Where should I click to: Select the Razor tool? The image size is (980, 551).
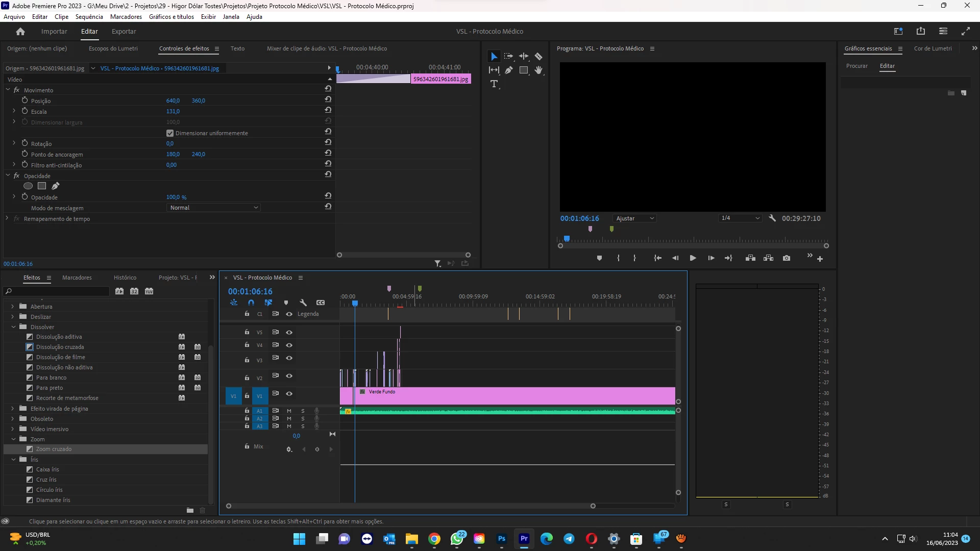pos(538,57)
